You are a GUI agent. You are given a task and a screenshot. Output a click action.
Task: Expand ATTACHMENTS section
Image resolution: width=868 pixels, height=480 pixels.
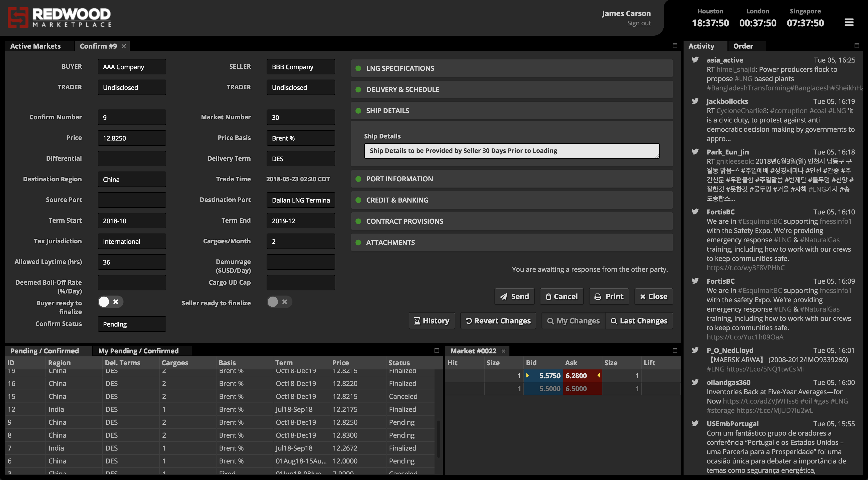[512, 243]
